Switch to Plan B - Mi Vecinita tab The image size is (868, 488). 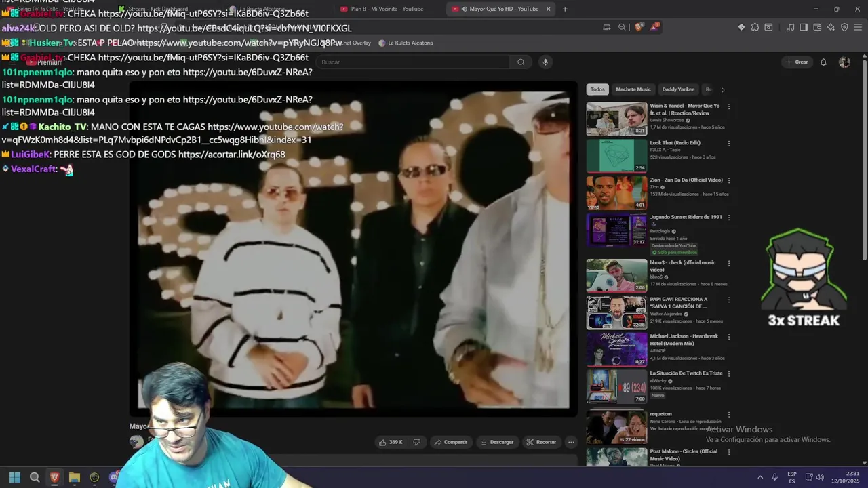click(388, 9)
